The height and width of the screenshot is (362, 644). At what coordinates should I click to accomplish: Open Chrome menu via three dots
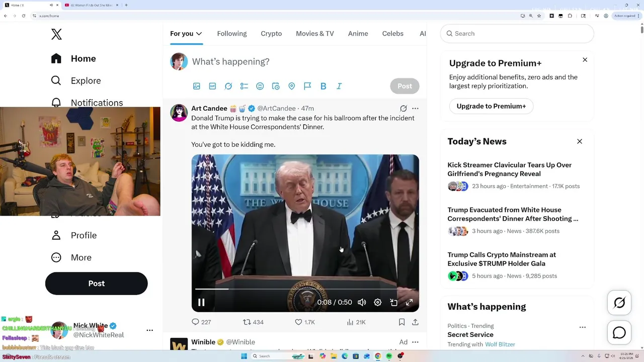639,16
